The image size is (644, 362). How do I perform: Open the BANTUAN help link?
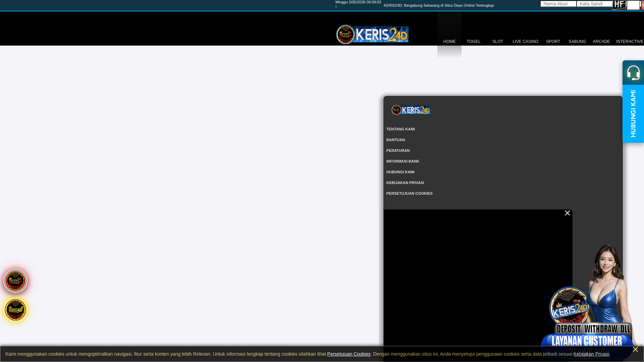pyautogui.click(x=395, y=140)
